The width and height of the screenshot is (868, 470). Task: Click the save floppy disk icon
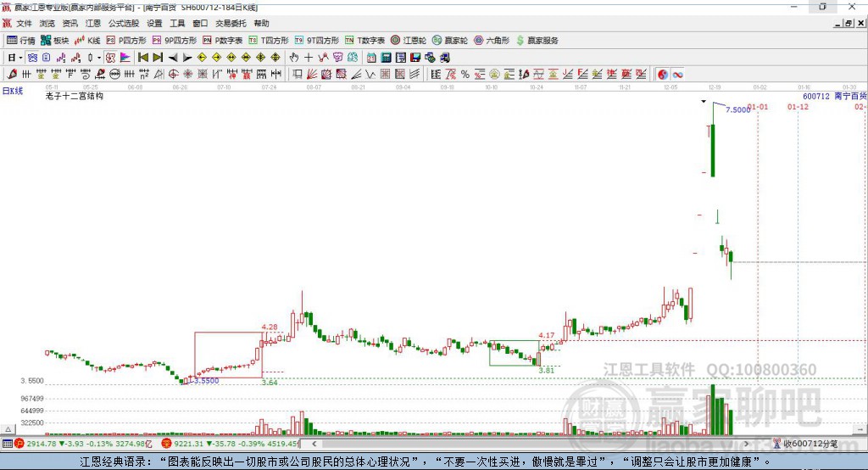[x=415, y=58]
